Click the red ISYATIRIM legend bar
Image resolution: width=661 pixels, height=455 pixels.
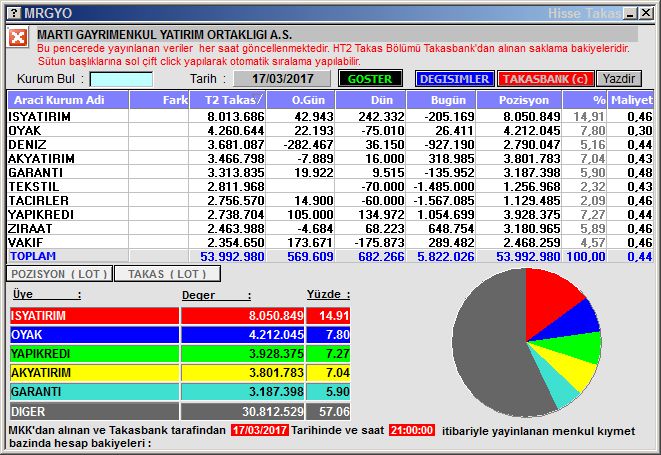tap(94, 315)
